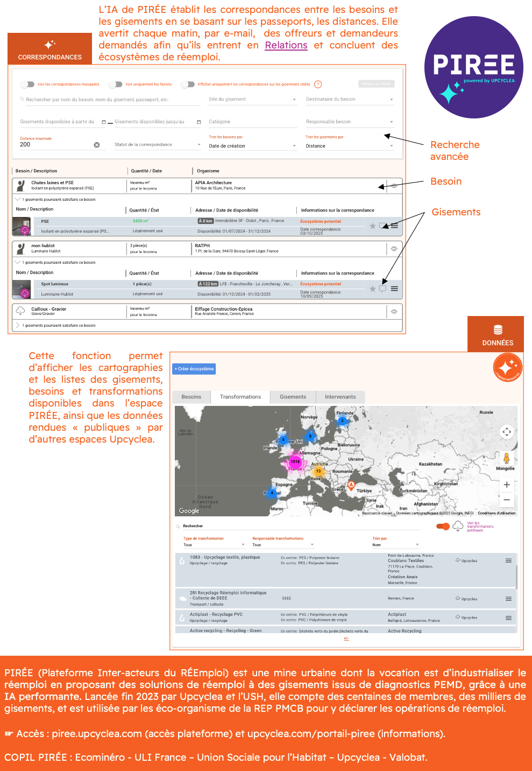
Task: Toggle visibility of mon hublot besoin
Action: 394,249
